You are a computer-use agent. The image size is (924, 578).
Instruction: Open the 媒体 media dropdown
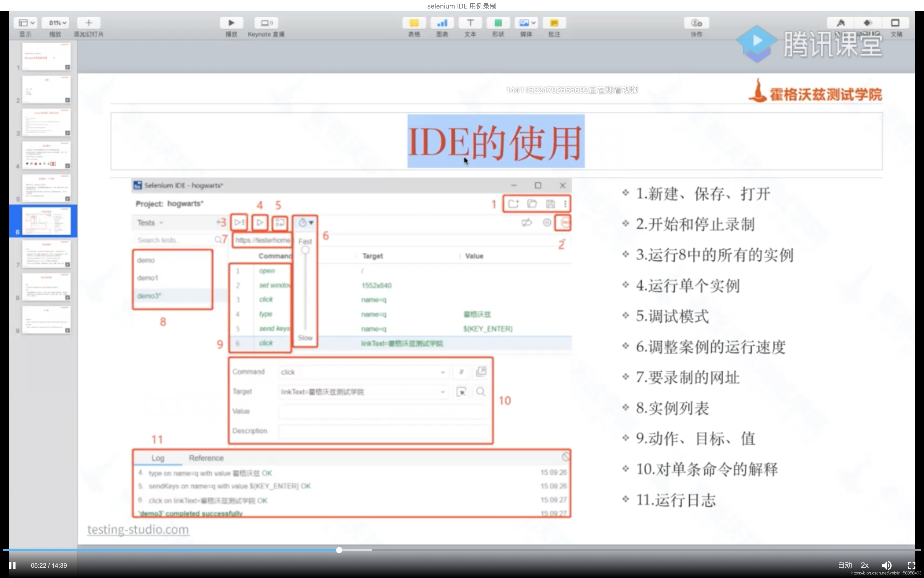526,23
